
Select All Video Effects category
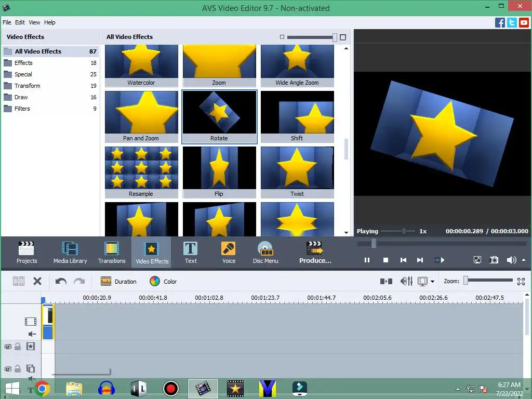[50, 51]
